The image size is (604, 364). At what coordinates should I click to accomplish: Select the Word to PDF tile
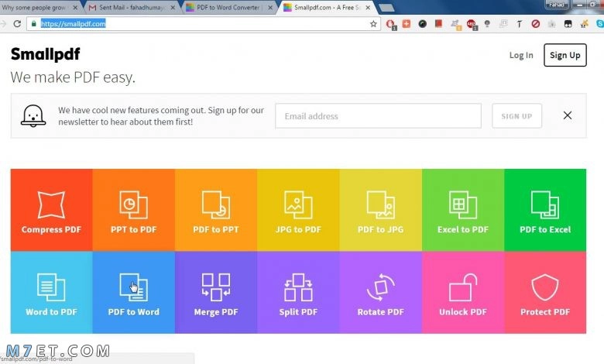[x=51, y=292]
